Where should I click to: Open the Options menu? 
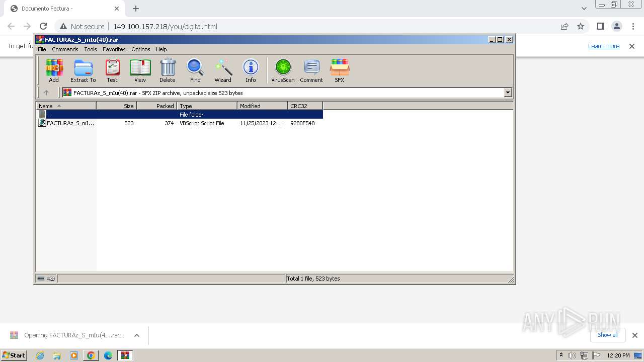coord(141,49)
